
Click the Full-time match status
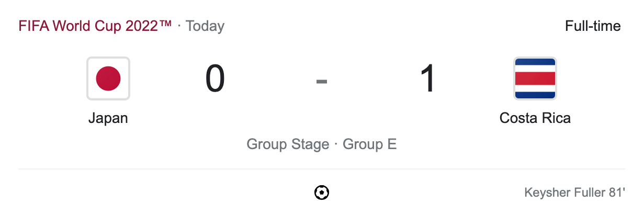(593, 26)
